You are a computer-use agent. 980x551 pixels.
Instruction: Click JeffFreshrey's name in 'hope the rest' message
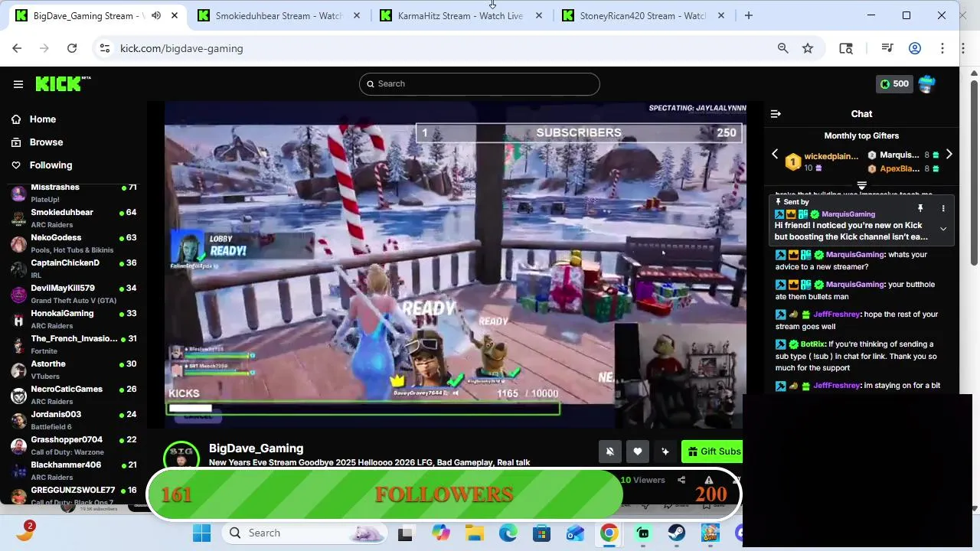click(836, 315)
